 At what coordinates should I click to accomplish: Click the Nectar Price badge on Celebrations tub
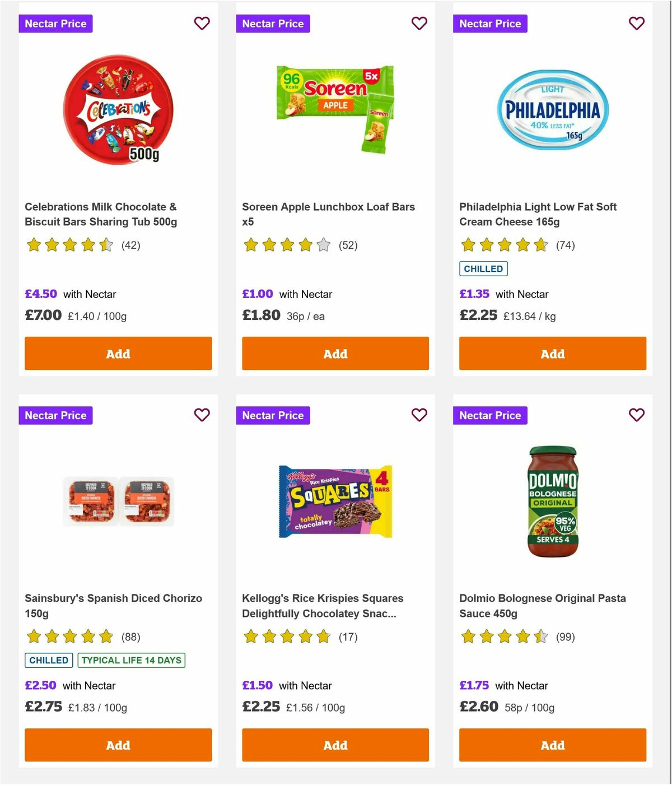click(x=55, y=24)
